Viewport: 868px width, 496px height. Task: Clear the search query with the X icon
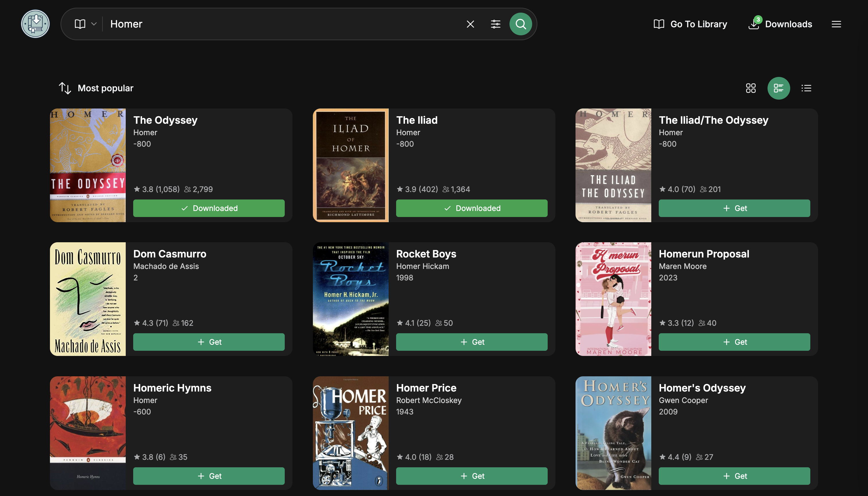[470, 24]
